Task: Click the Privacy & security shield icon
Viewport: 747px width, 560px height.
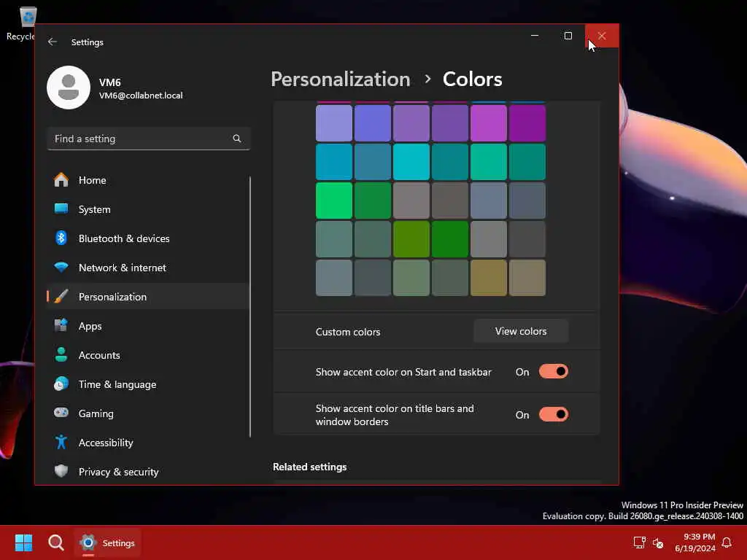Action: click(x=61, y=472)
